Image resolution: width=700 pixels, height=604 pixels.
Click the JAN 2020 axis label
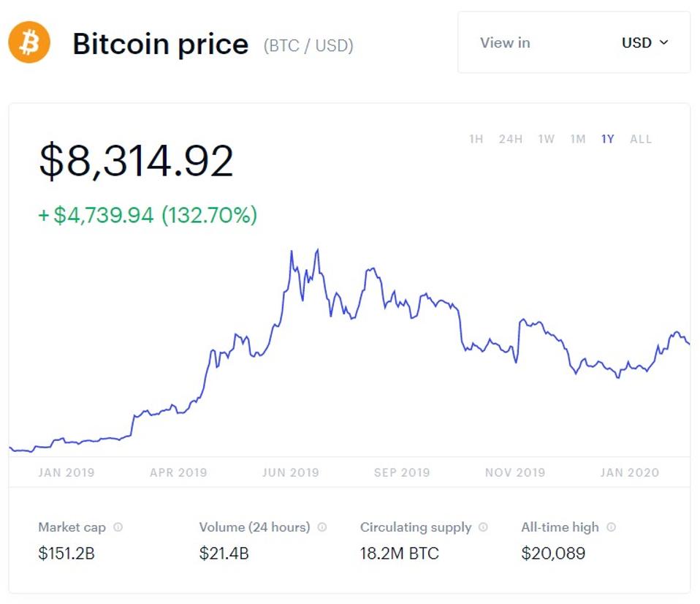(x=629, y=472)
